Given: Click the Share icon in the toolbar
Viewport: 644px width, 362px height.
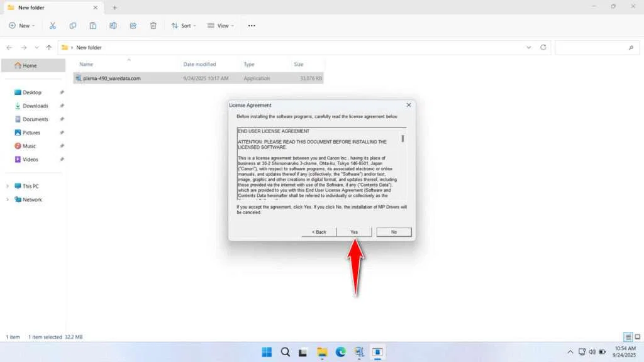Looking at the screenshot, I should pyautogui.click(x=133, y=25).
